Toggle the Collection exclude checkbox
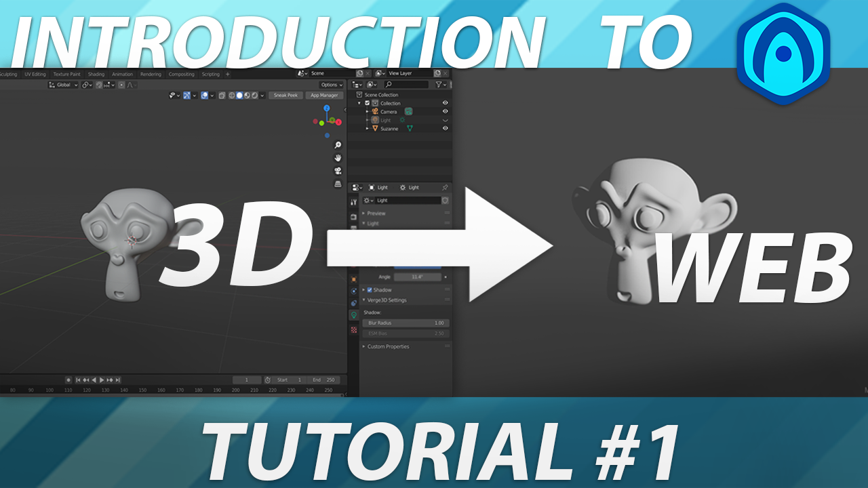This screenshot has height=488, width=868. (x=367, y=103)
